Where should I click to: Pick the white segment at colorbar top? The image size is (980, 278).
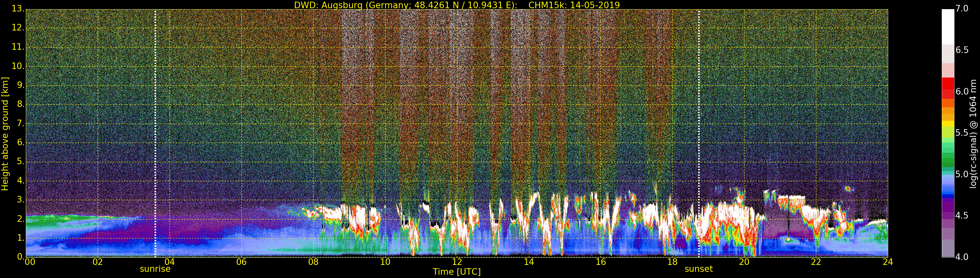click(948, 27)
